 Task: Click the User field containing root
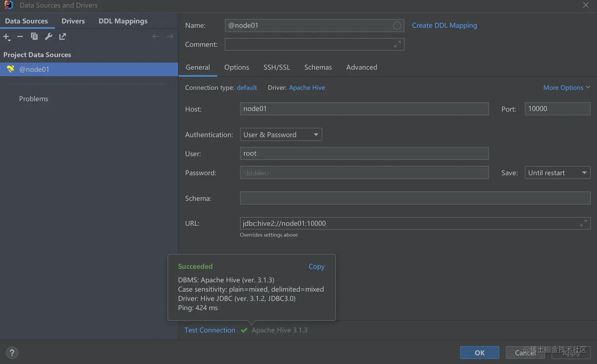pyautogui.click(x=364, y=153)
